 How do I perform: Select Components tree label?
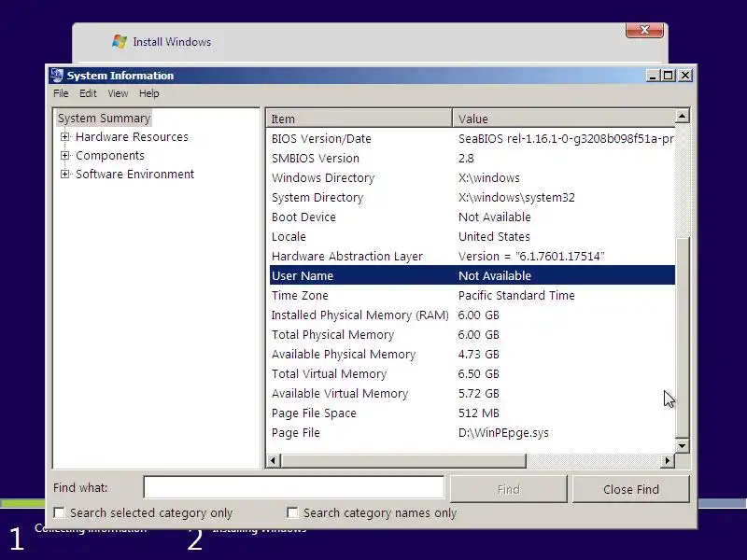(x=110, y=155)
